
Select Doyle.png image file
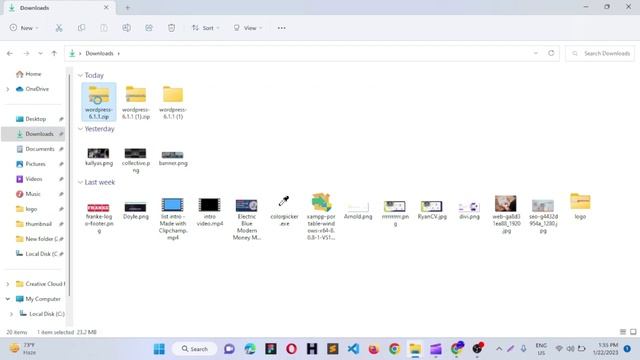coord(136,211)
